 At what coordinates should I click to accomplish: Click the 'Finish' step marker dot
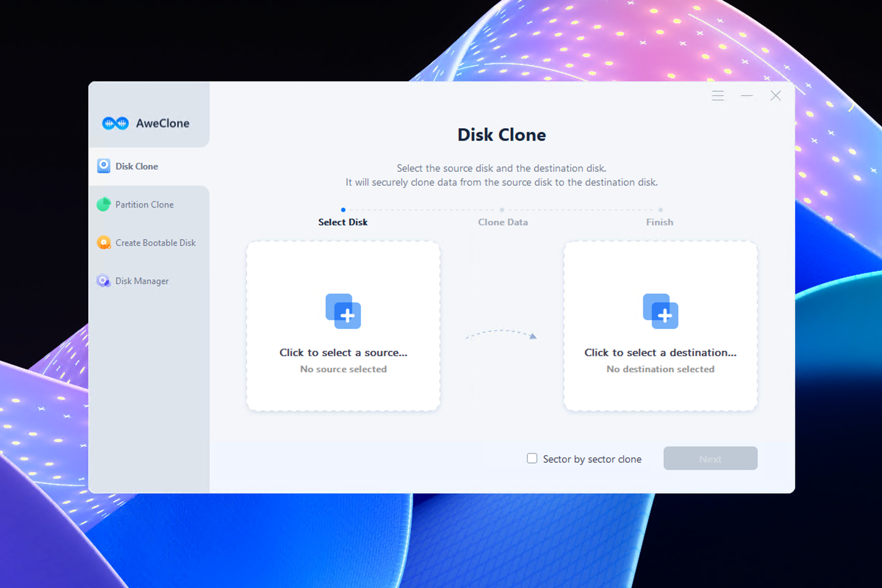(660, 210)
